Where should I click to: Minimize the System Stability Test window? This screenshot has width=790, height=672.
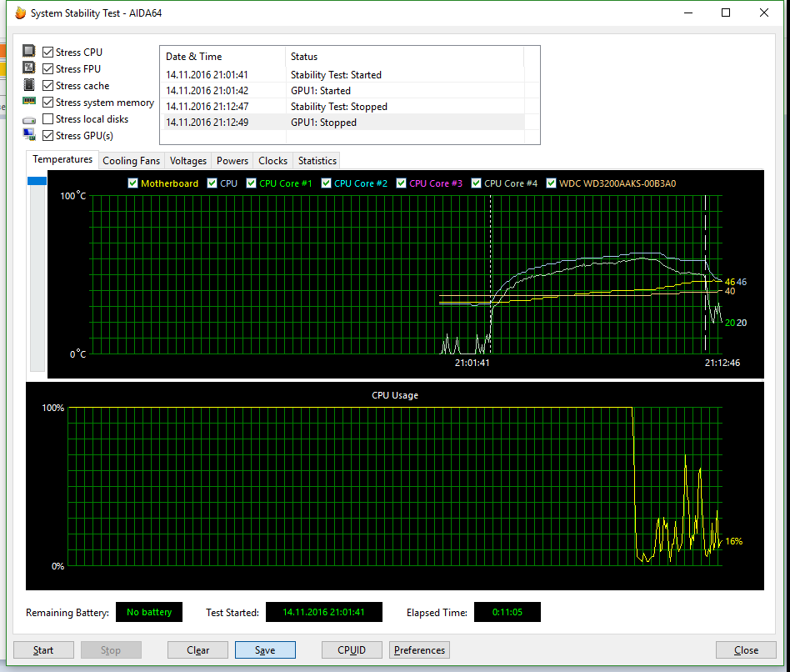(688, 13)
